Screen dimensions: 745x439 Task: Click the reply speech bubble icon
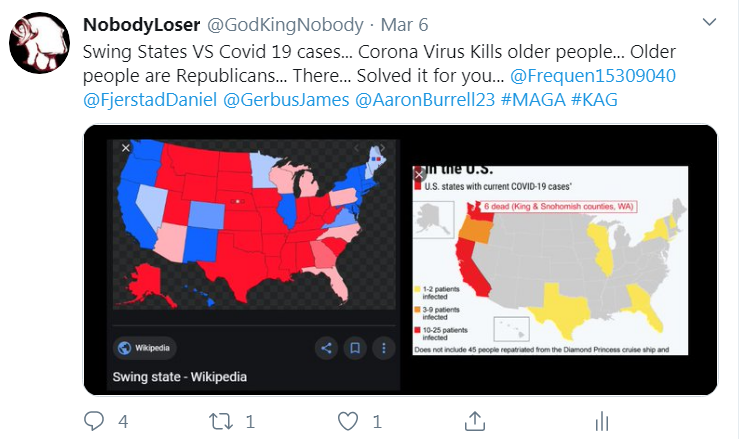pyautogui.click(x=95, y=420)
